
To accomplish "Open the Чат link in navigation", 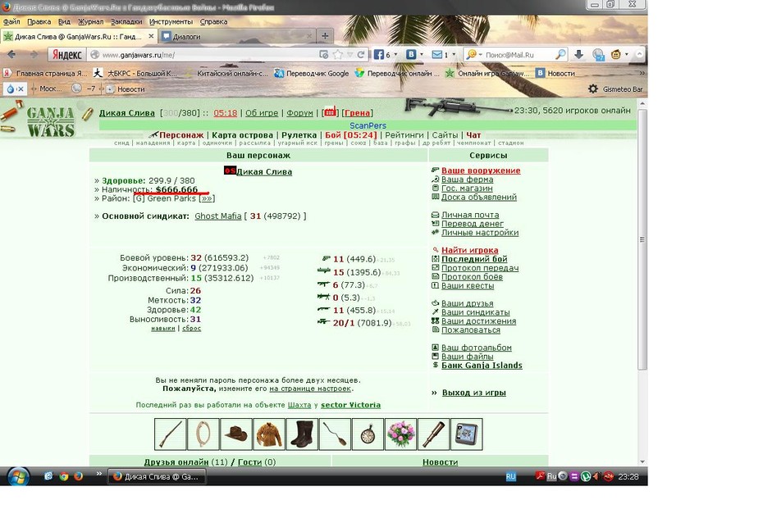I will (473, 134).
